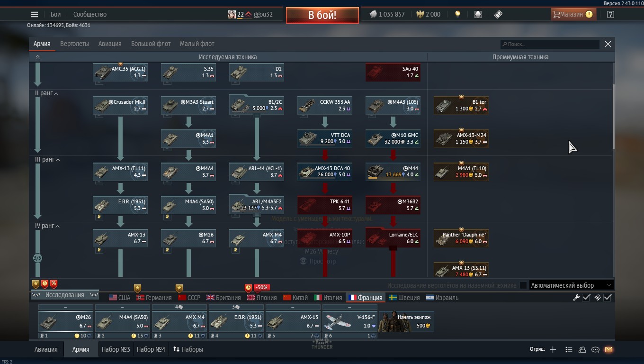Click the Поиск search field
Image resolution: width=644 pixels, height=364 pixels.
(550, 44)
